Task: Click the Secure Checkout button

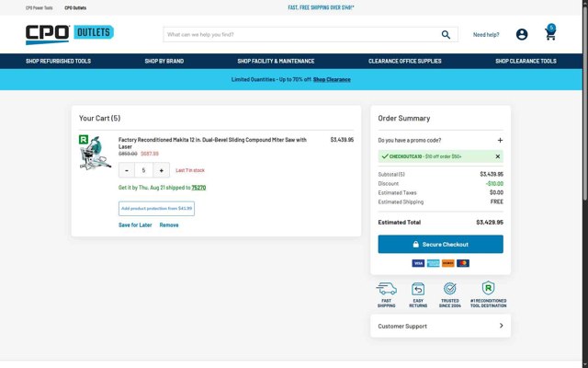Action: point(441,245)
